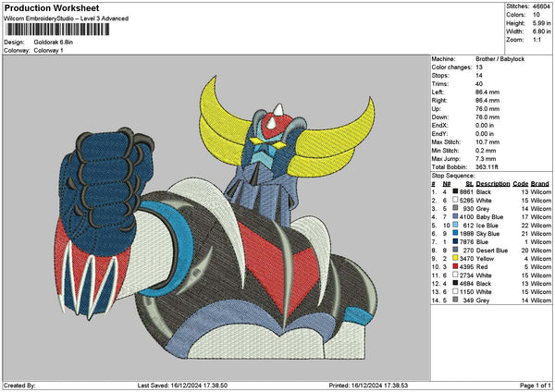The height and width of the screenshot is (392, 555).
Task: Click the Height value '5.99 in'
Action: pos(541,23)
